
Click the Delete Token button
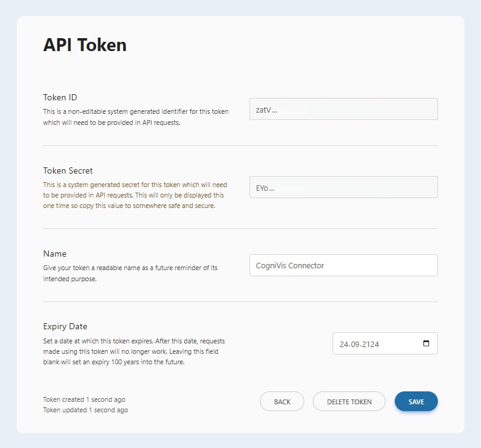pyautogui.click(x=349, y=401)
